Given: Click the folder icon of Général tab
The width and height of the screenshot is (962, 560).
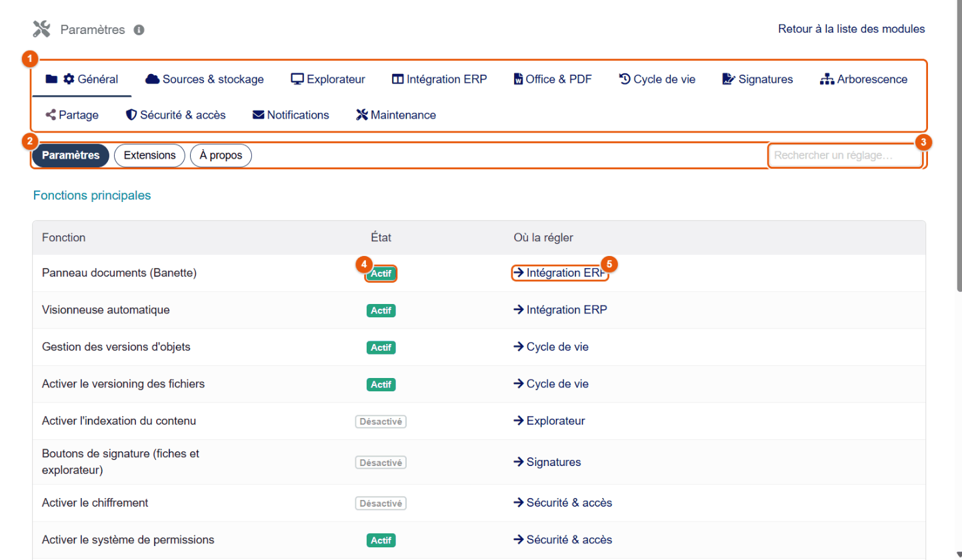Looking at the screenshot, I should (x=51, y=79).
